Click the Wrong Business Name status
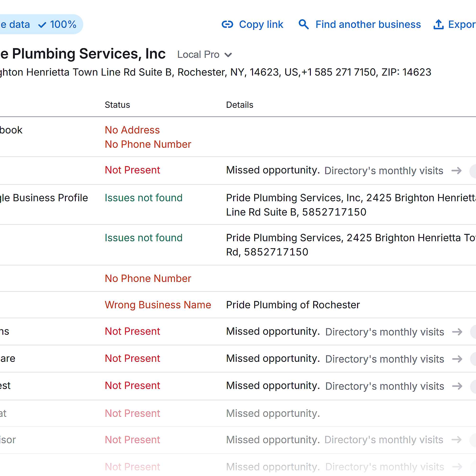 tap(158, 305)
